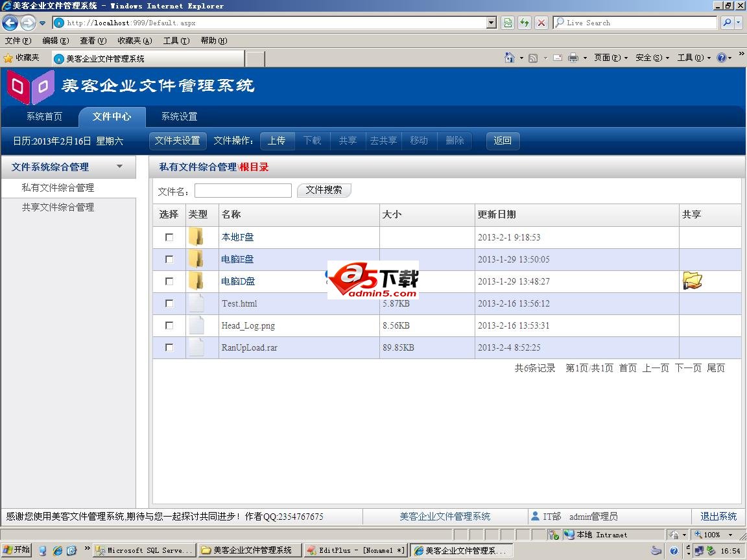Click the 上传 upload button
747x560 pixels.
click(276, 141)
